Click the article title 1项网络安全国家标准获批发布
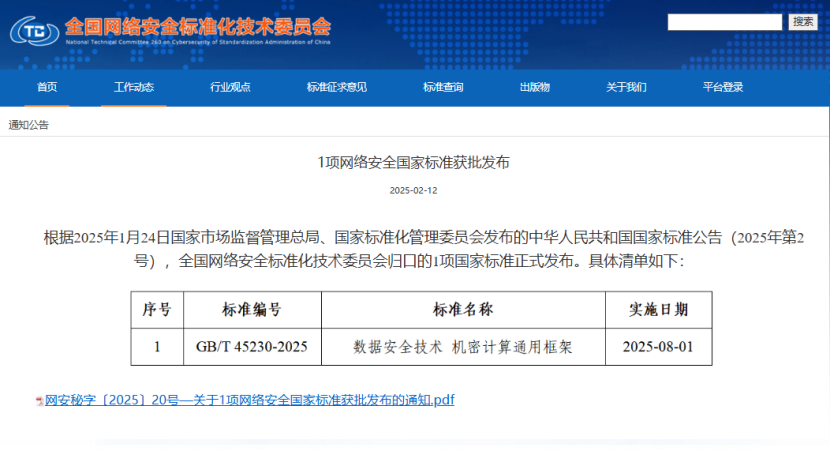The height and width of the screenshot is (451, 830). pos(413,163)
